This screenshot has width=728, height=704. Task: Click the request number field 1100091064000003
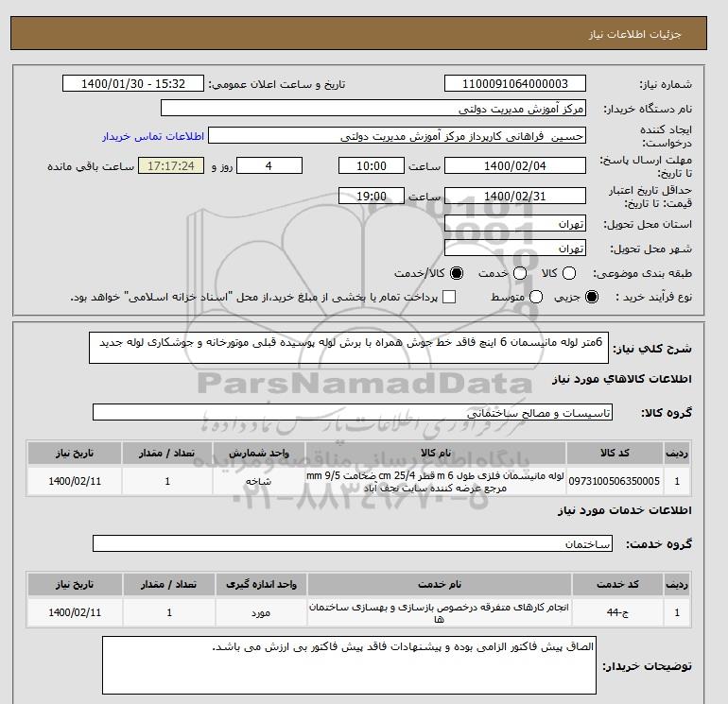click(x=515, y=83)
